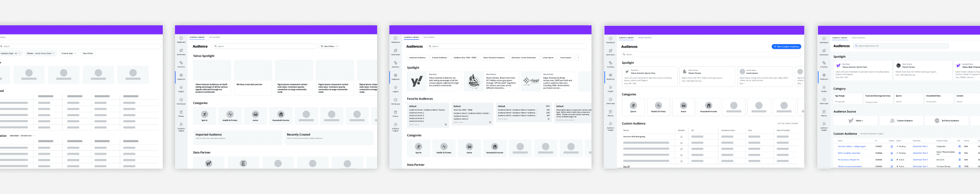
Task: Click details icon in row ID 1234567
Action: (x=891, y=146)
